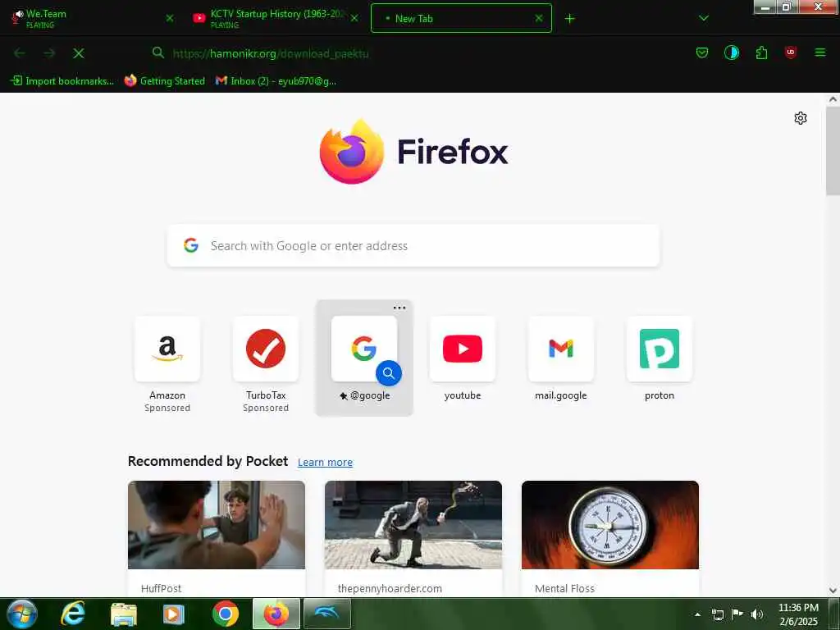Click the Search with Google box
This screenshot has height=630, width=840.
click(x=413, y=246)
